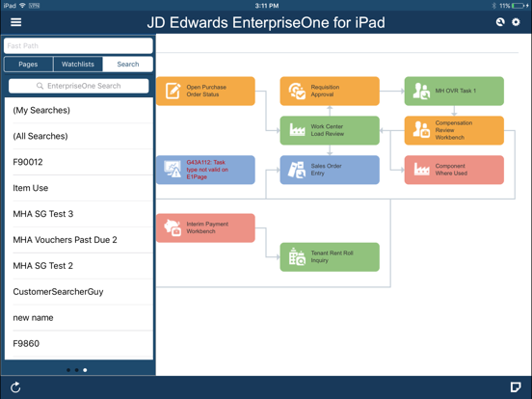The height and width of the screenshot is (399, 532).
Task: Tap the Wi-Fi icon in status bar
Action: (22, 6)
